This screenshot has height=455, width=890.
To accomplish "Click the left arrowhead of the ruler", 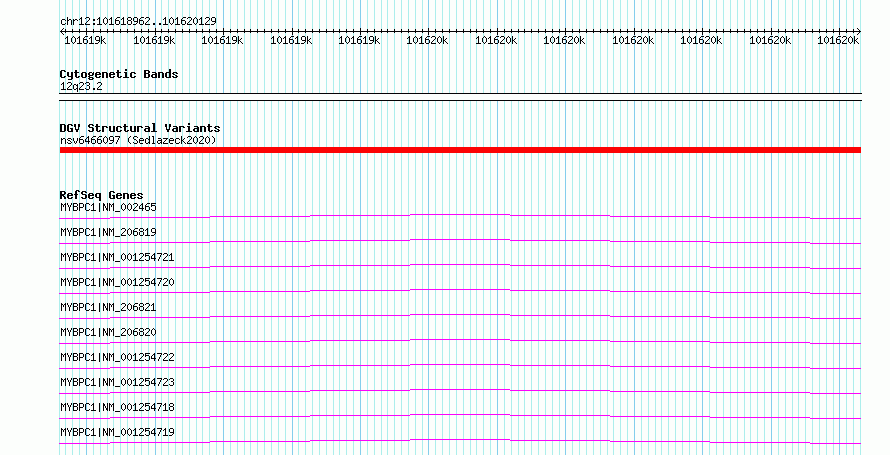I will point(62,32).
